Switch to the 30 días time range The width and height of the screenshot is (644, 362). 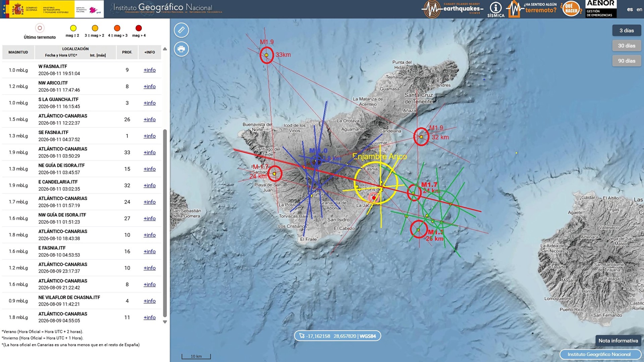tap(627, 46)
